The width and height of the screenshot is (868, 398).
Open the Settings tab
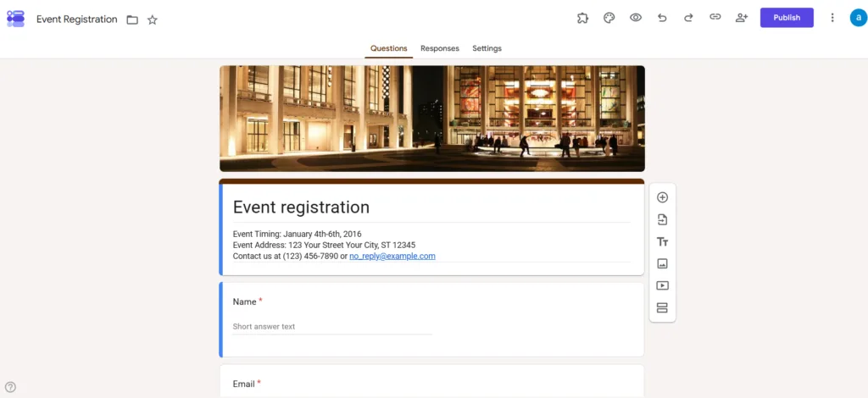pyautogui.click(x=487, y=48)
